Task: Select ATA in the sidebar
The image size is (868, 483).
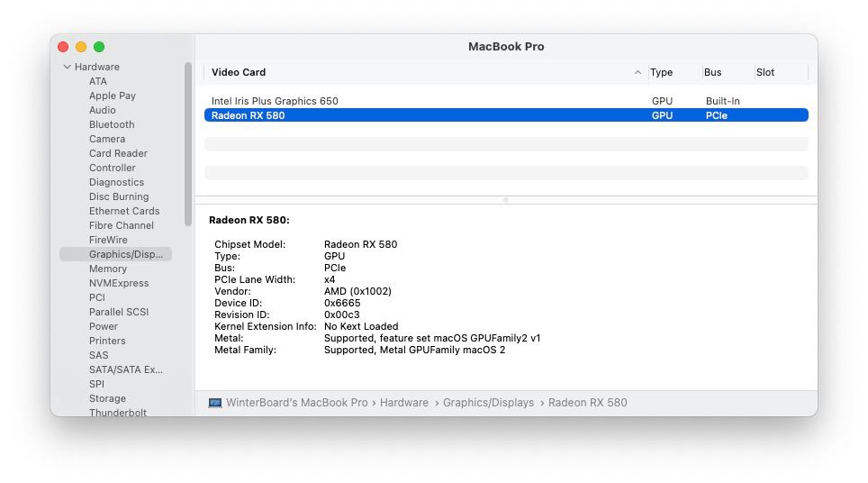Action: click(x=98, y=81)
